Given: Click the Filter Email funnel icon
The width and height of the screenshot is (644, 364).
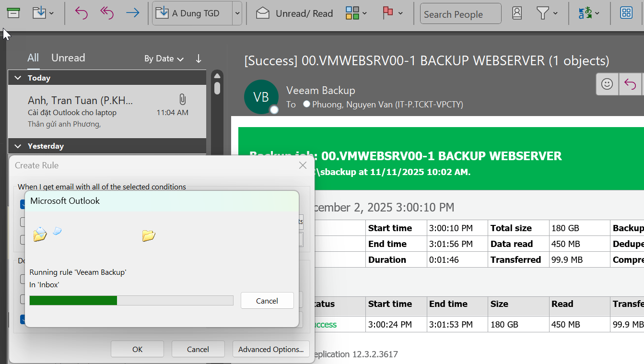Looking at the screenshot, I should [542, 13].
